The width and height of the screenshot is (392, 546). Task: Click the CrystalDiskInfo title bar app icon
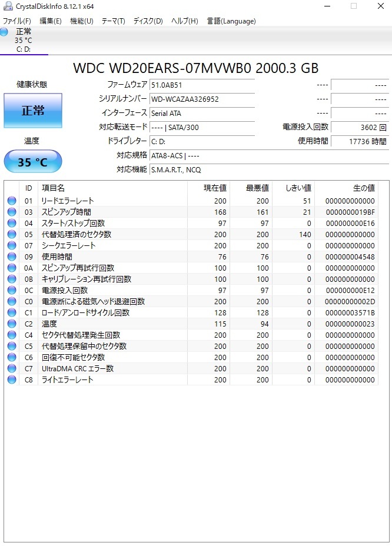[7, 6]
